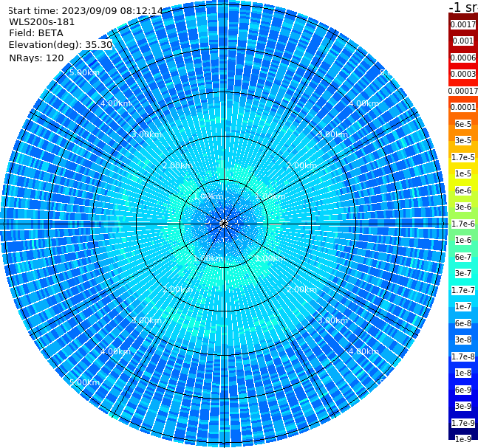Image resolution: width=478 pixels, height=448 pixels.
Task: Click the upper-left 5.00km range label
Action: point(84,72)
